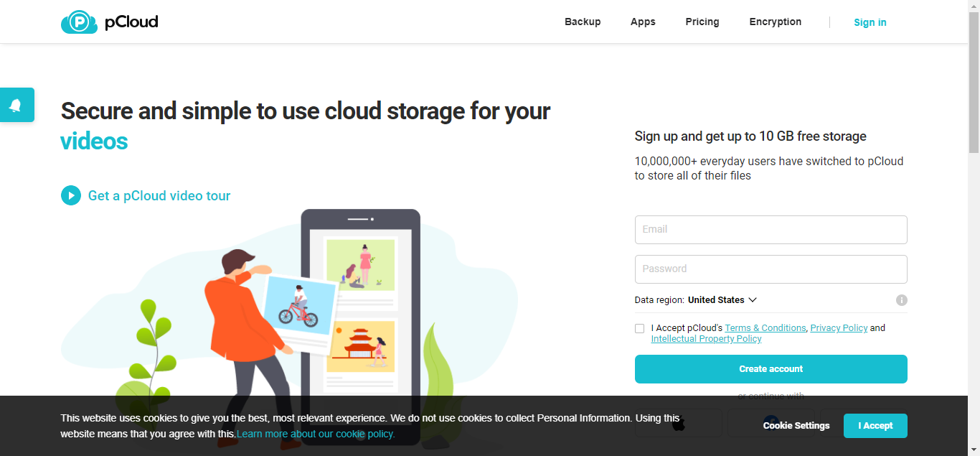Screen dimensions: 980x456
Task: Click the bicycle photo in the illustration
Action: point(299,307)
